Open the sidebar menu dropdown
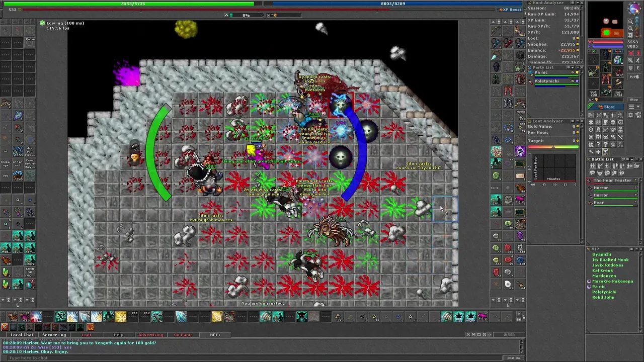644x362 pixels. pyautogui.click(x=634, y=107)
